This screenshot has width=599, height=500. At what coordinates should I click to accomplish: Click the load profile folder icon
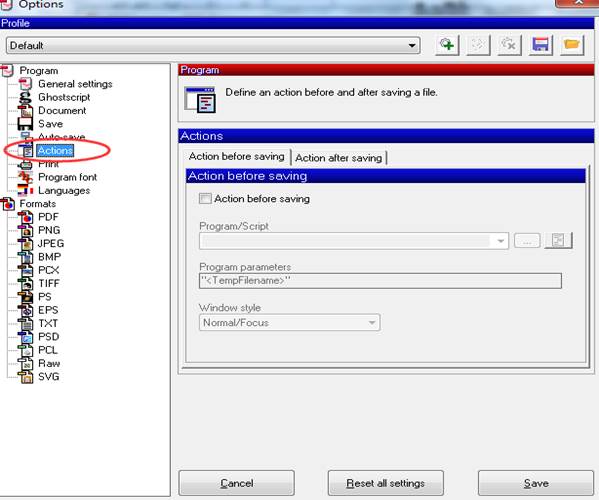[571, 45]
